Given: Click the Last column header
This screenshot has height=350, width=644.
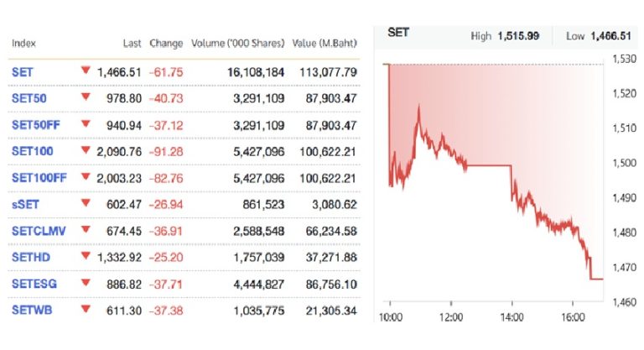Looking at the screenshot, I should click(132, 43).
